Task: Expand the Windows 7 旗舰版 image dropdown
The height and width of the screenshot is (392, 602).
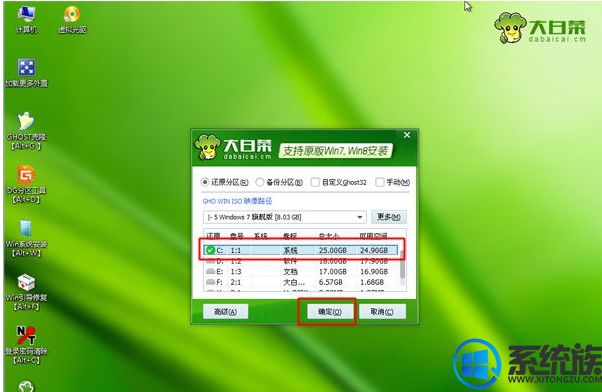Action: click(x=284, y=217)
